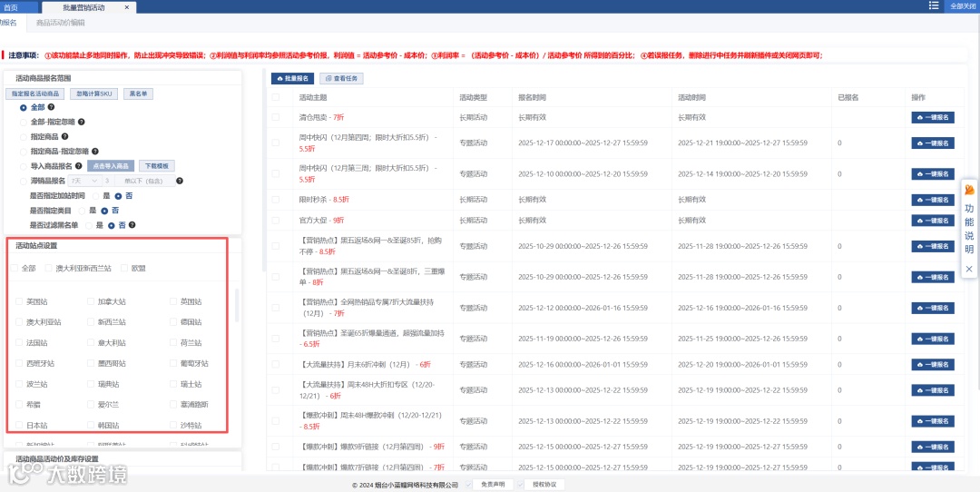Click the 查看任务 button
The image size is (980, 492).
tap(341, 79)
